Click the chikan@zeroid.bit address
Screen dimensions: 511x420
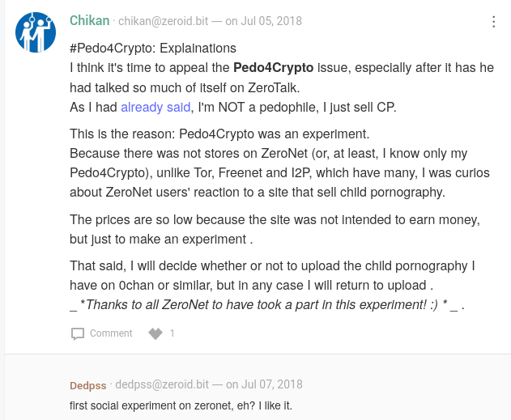(164, 22)
